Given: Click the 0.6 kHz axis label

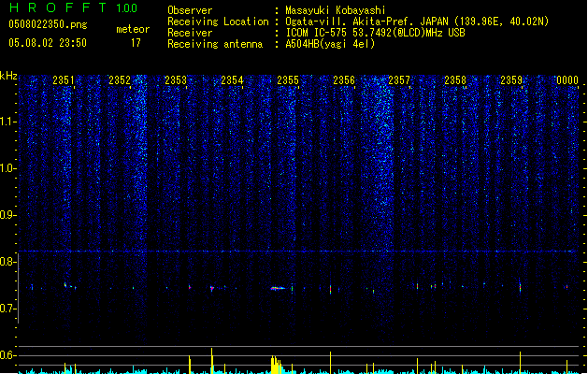Looking at the screenshot, I should [8, 355].
